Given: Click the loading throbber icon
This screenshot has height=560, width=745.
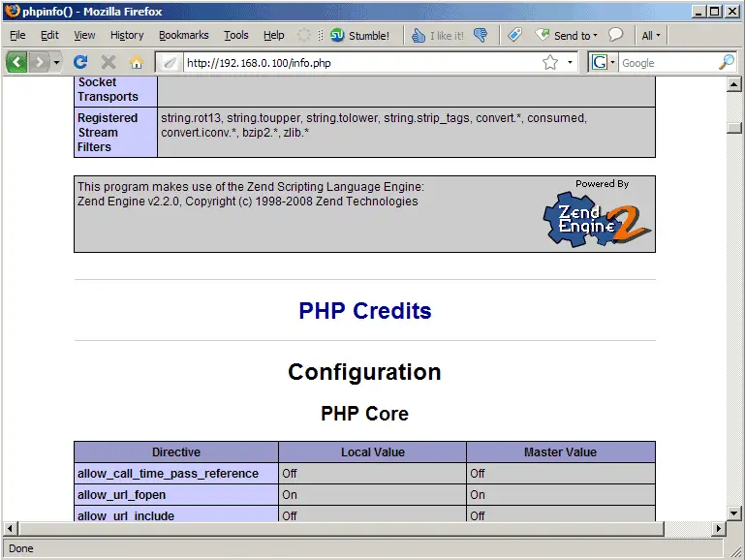Looking at the screenshot, I should (304, 35).
